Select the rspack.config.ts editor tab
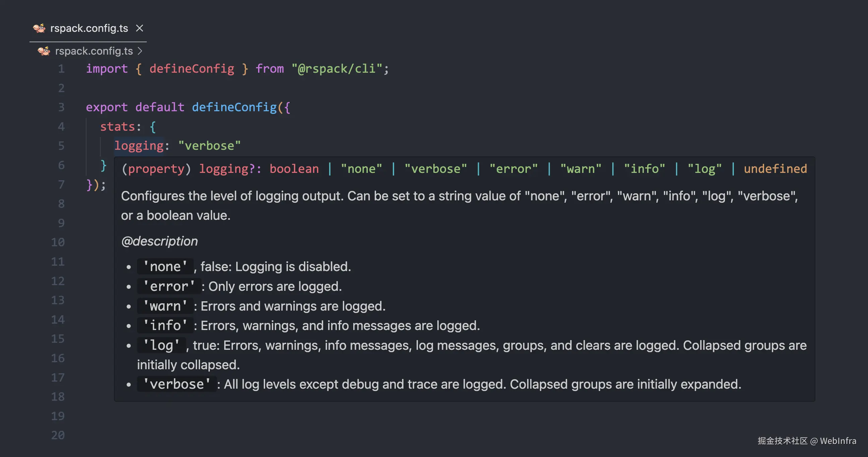This screenshot has height=457, width=868. click(x=89, y=28)
